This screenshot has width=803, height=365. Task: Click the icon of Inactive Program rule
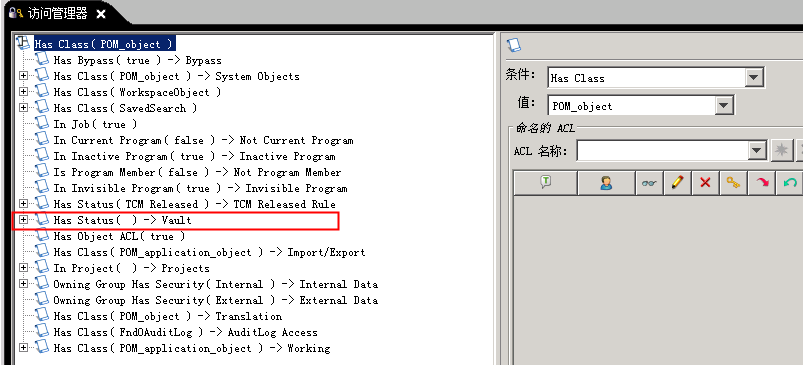tap(43, 156)
